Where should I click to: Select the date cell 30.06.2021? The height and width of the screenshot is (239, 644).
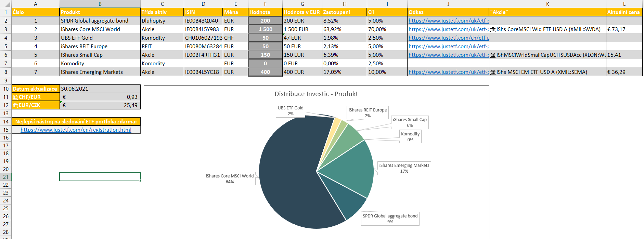point(100,89)
